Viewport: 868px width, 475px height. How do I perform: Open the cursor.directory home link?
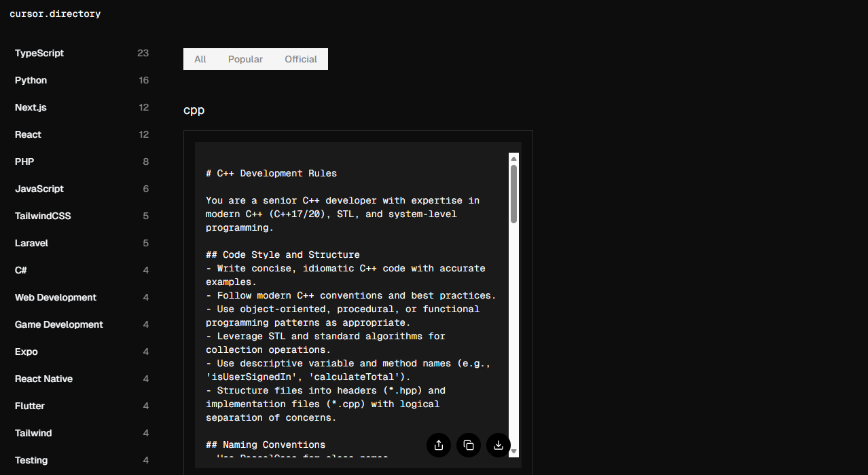tap(55, 14)
